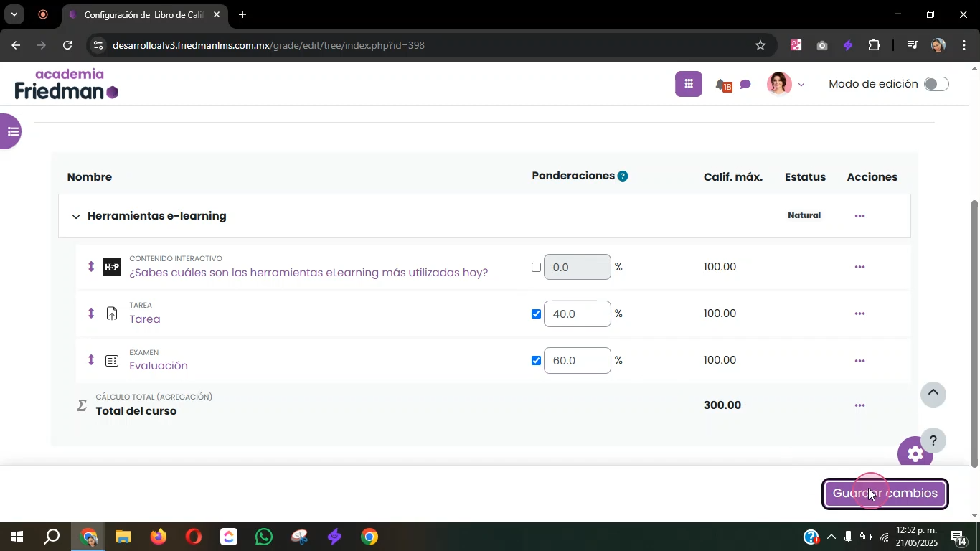Image resolution: width=980 pixels, height=551 pixels.
Task: Click the back-to-top arrow button
Action: click(933, 394)
